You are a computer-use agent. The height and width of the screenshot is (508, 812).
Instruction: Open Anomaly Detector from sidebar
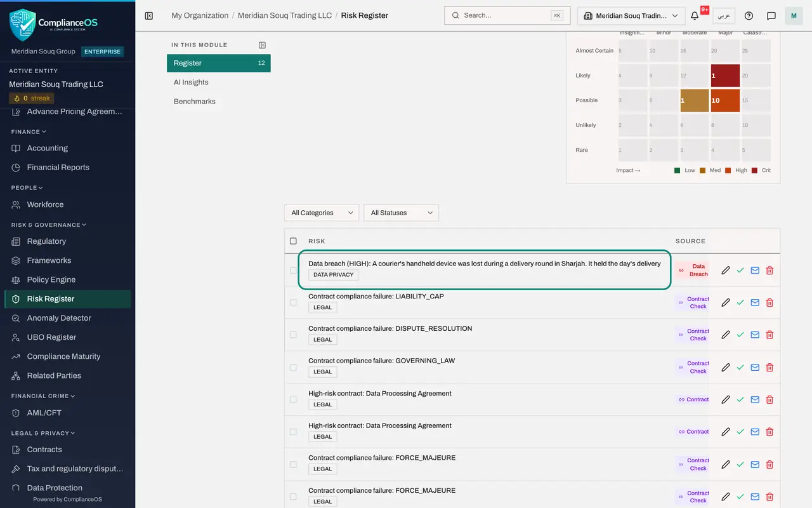(67, 318)
